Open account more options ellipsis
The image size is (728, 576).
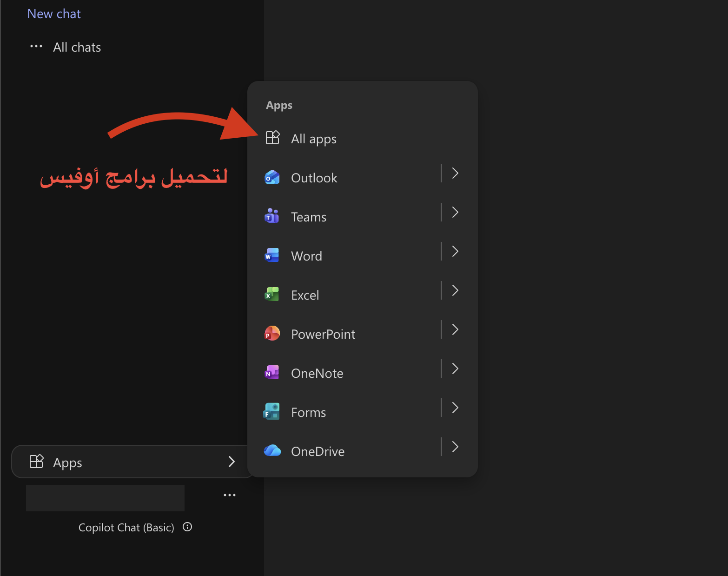coord(230,495)
